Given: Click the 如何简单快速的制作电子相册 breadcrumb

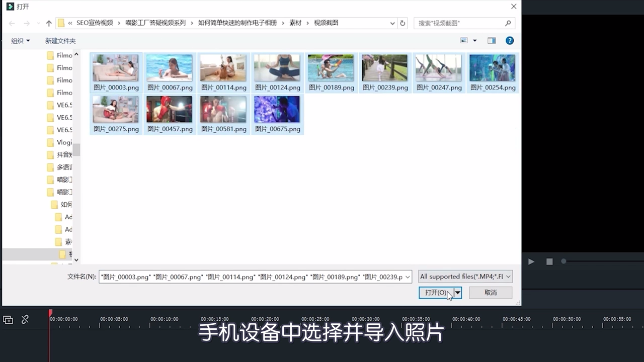Looking at the screenshot, I should pyautogui.click(x=237, y=23).
